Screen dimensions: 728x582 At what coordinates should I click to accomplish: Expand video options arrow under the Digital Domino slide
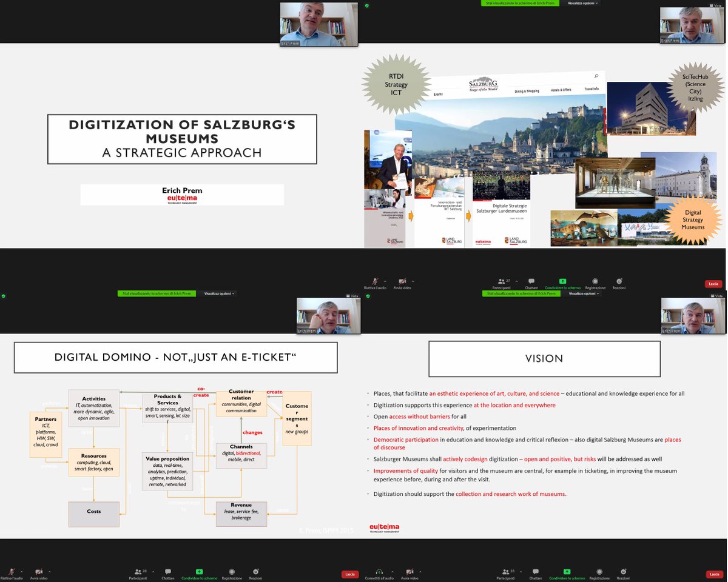[50, 571]
